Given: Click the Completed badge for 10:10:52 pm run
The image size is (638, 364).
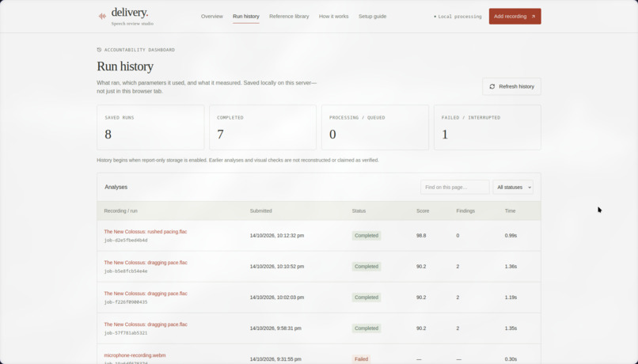Looking at the screenshot, I should coord(366,267).
